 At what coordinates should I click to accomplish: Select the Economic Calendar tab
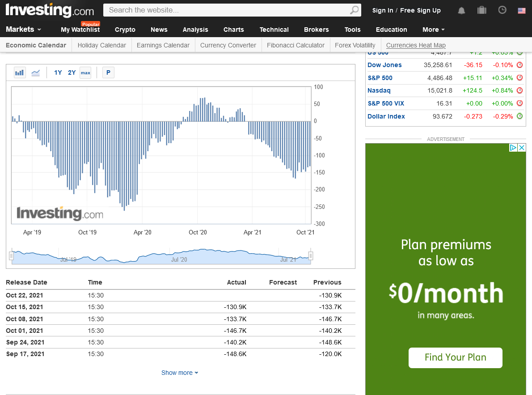point(36,45)
